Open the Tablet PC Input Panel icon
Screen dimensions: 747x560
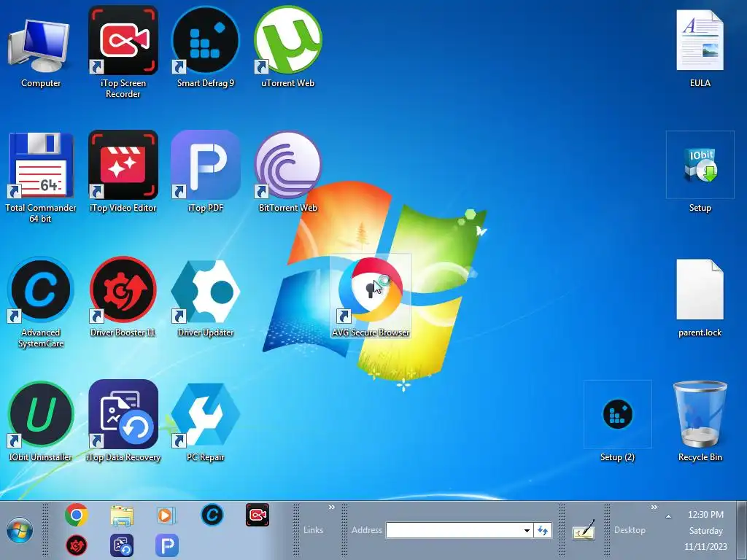point(584,529)
